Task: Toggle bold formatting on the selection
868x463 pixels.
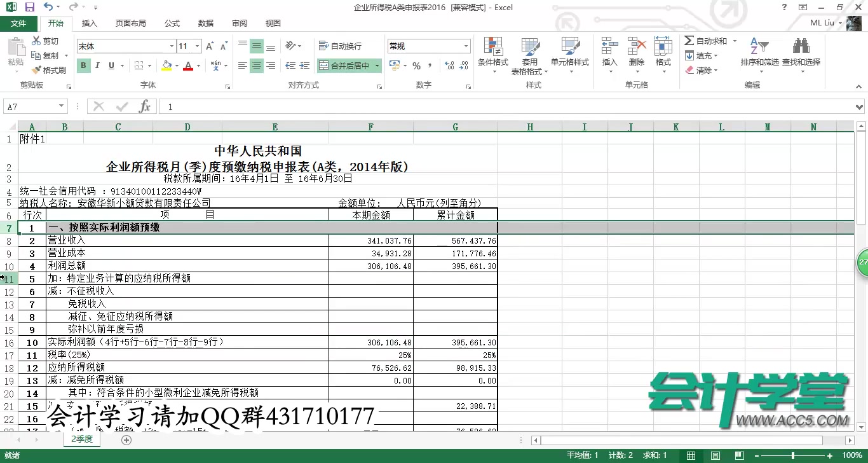Action: [83, 66]
